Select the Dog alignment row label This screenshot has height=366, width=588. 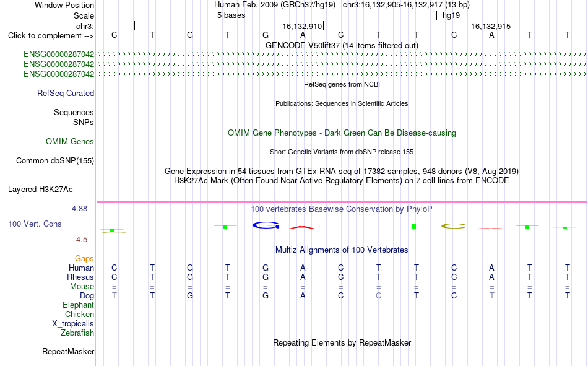coord(87,296)
